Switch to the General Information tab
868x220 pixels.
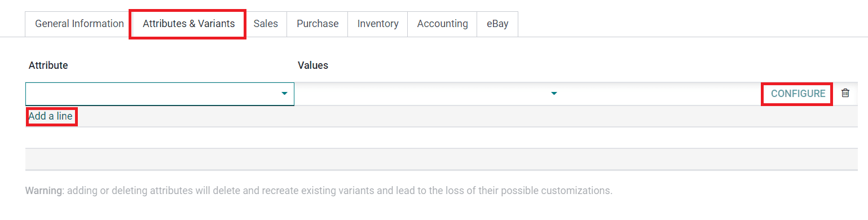click(x=80, y=24)
